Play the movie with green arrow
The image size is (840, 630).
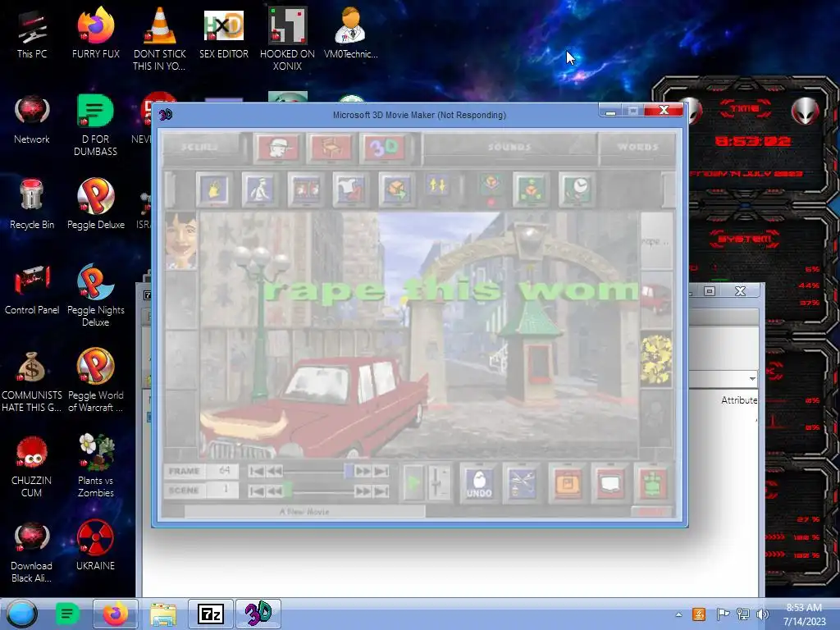413,483
